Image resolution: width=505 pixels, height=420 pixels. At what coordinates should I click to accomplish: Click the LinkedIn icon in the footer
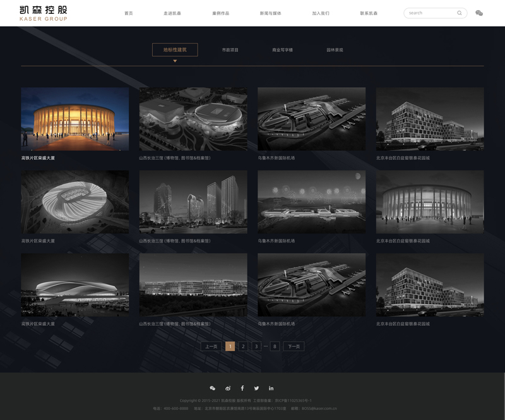[271, 388]
